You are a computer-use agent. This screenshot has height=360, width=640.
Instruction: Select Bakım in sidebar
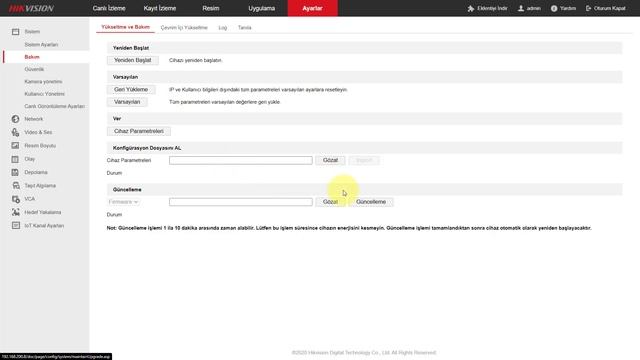pos(32,57)
